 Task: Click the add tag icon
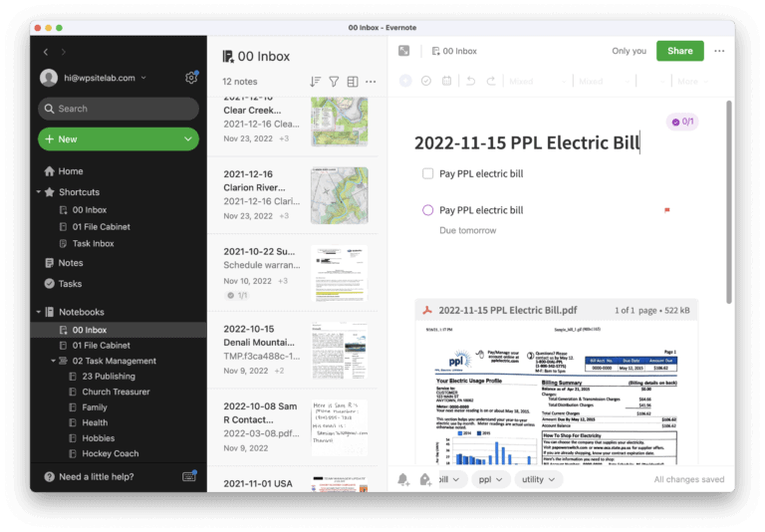tap(425, 480)
